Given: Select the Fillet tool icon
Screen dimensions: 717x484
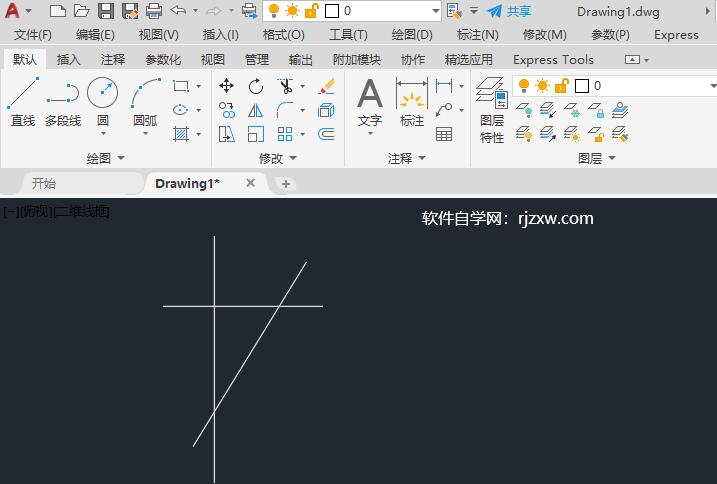Looking at the screenshot, I should pos(285,110).
